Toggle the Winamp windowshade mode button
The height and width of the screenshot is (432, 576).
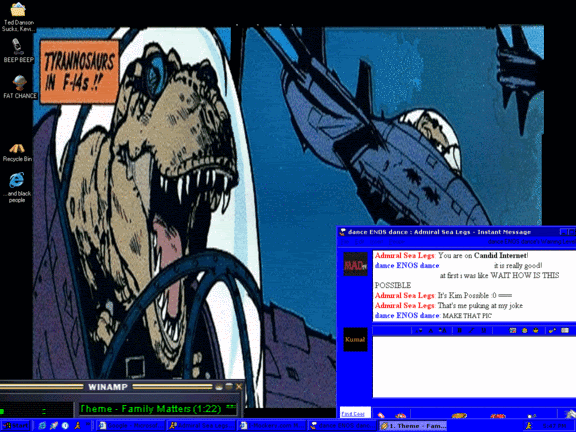tap(229, 386)
